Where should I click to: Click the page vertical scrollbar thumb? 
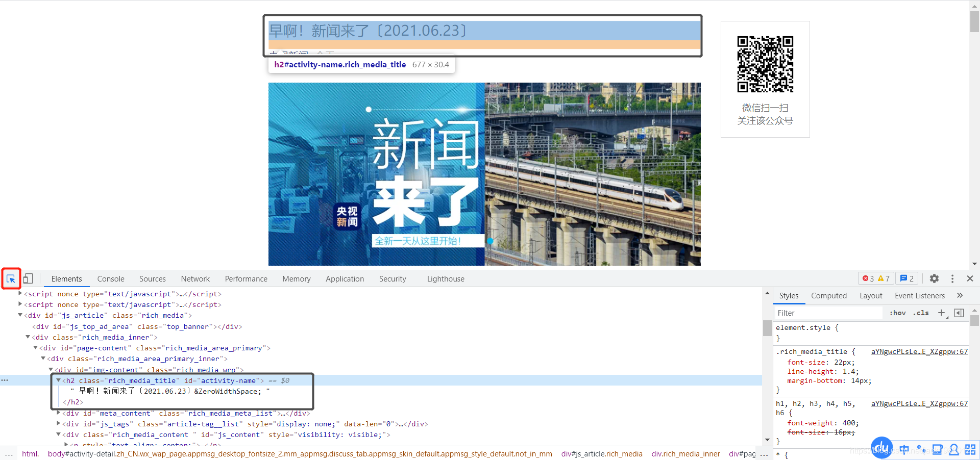pyautogui.click(x=974, y=21)
